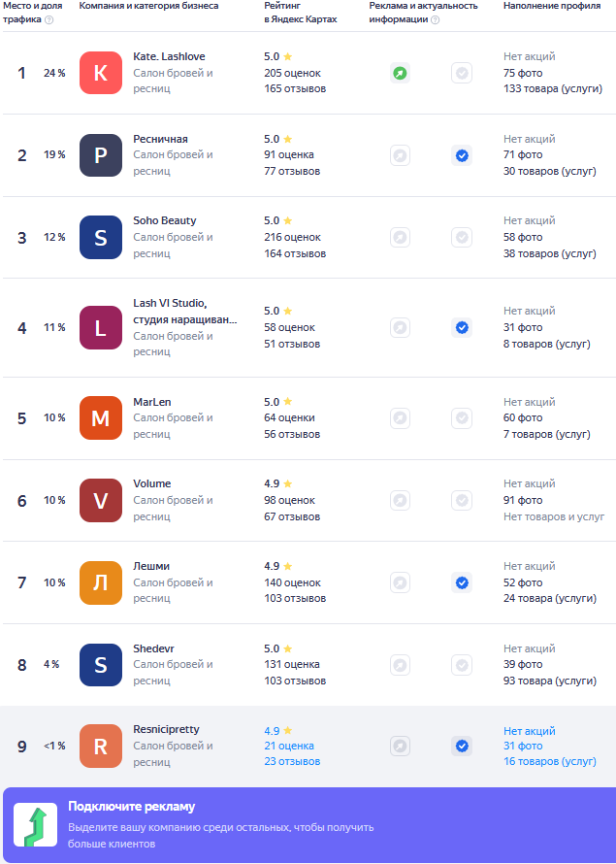
Task: Click the green advertising icon for Kate. Lashlove
Action: [400, 73]
